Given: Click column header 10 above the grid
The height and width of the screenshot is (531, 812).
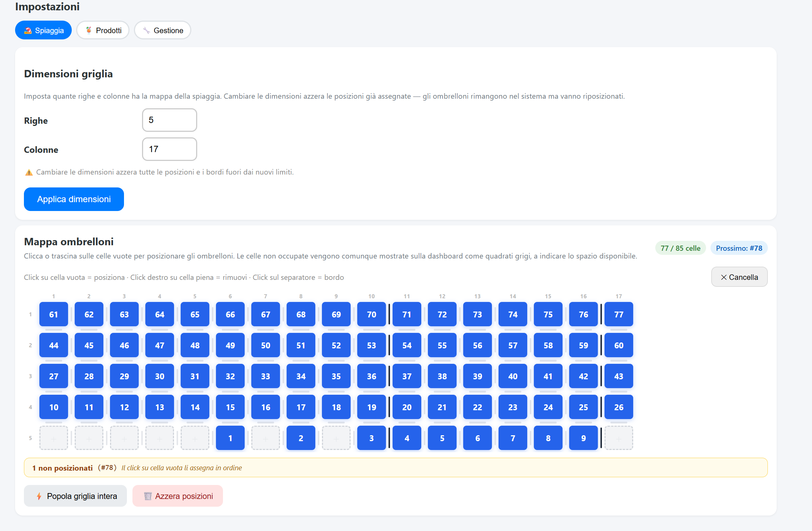Looking at the screenshot, I should (x=372, y=296).
